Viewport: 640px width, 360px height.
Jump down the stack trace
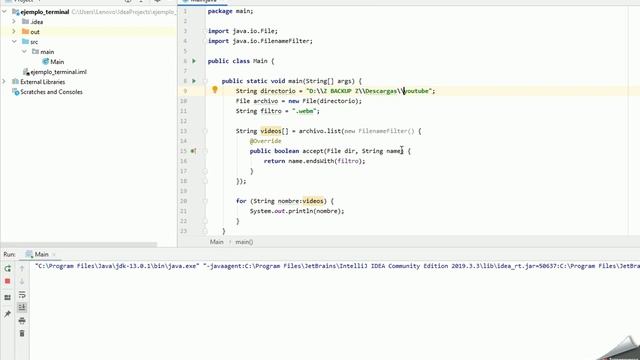(x=22, y=281)
